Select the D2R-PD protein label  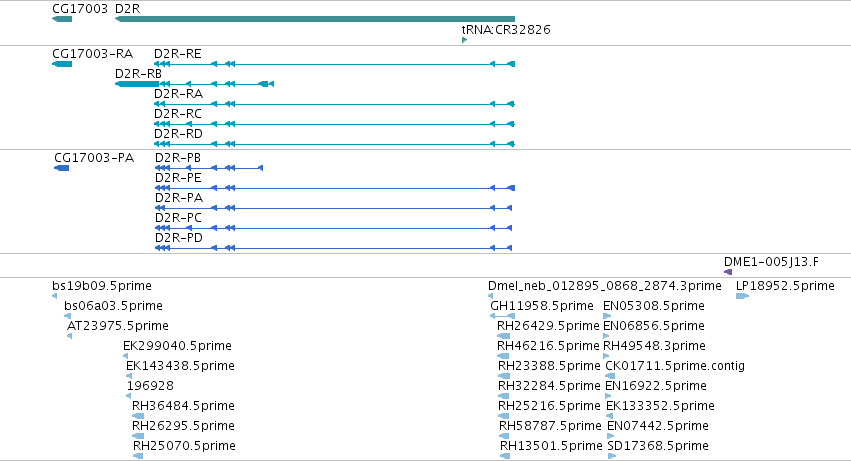(x=179, y=238)
